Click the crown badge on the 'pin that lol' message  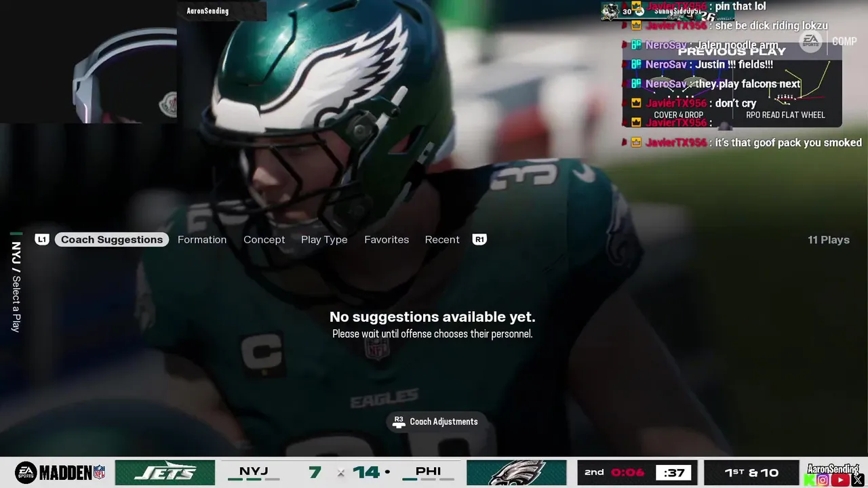coord(636,6)
